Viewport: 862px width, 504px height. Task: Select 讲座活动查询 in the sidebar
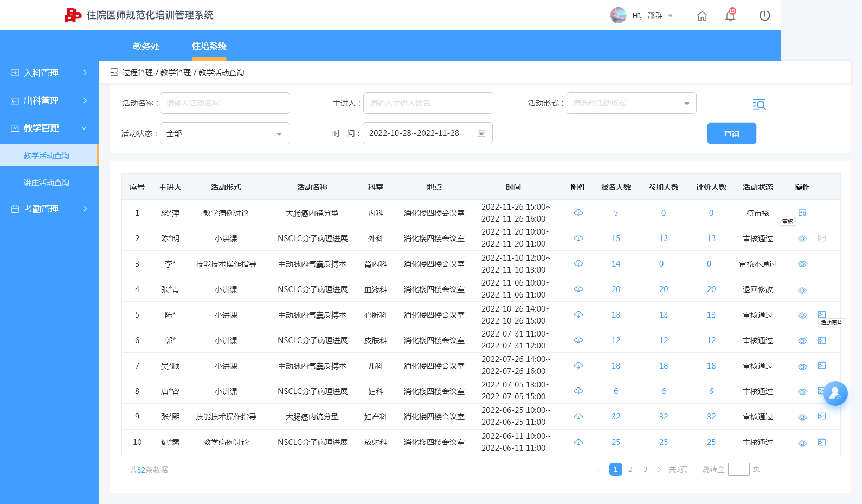(x=47, y=183)
